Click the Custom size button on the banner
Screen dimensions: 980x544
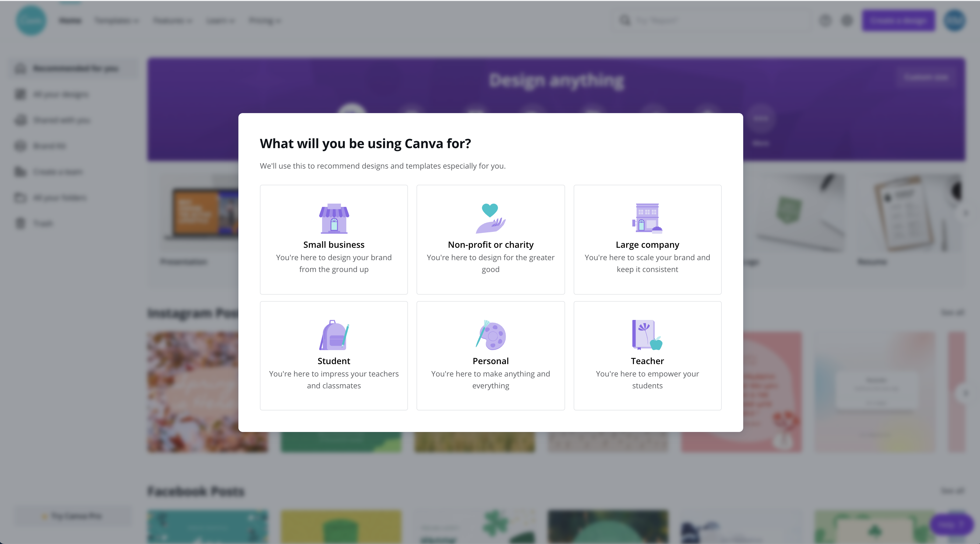tap(926, 77)
